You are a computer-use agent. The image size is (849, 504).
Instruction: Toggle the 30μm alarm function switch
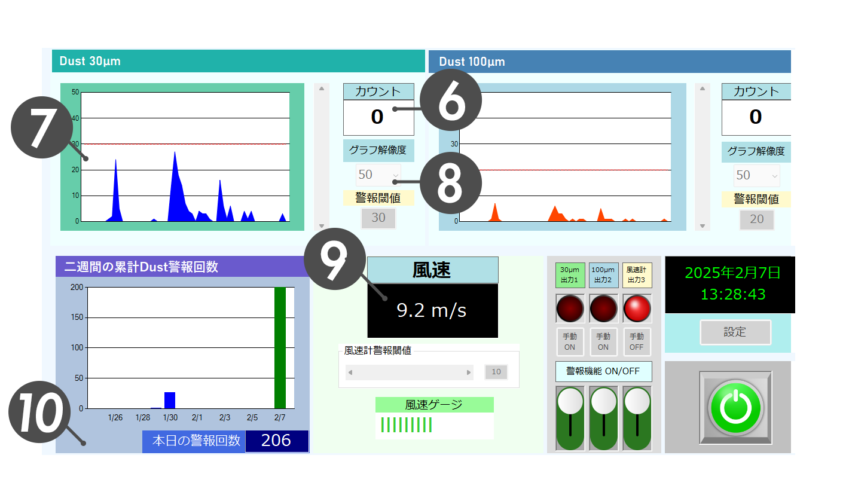tap(570, 418)
